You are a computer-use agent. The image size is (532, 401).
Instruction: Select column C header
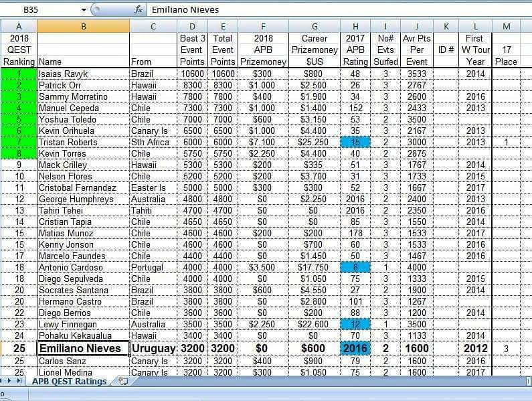153,27
